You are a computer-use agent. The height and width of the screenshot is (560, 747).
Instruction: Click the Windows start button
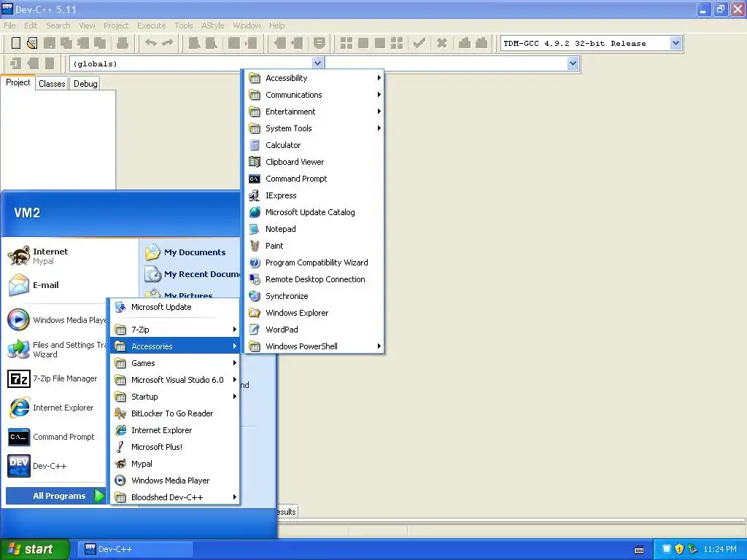pos(34,549)
